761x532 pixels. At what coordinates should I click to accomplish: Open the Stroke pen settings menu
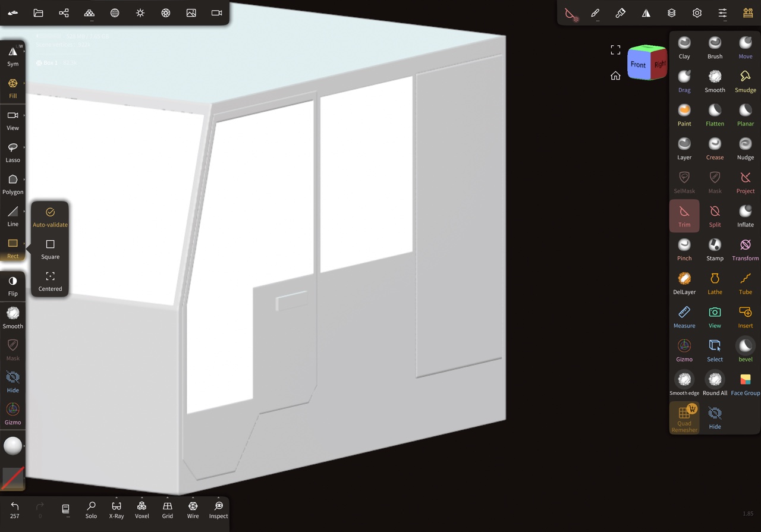595,13
